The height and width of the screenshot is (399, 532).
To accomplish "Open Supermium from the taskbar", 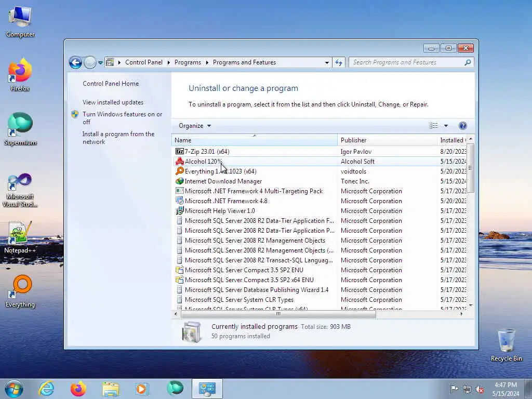I will coord(175,388).
